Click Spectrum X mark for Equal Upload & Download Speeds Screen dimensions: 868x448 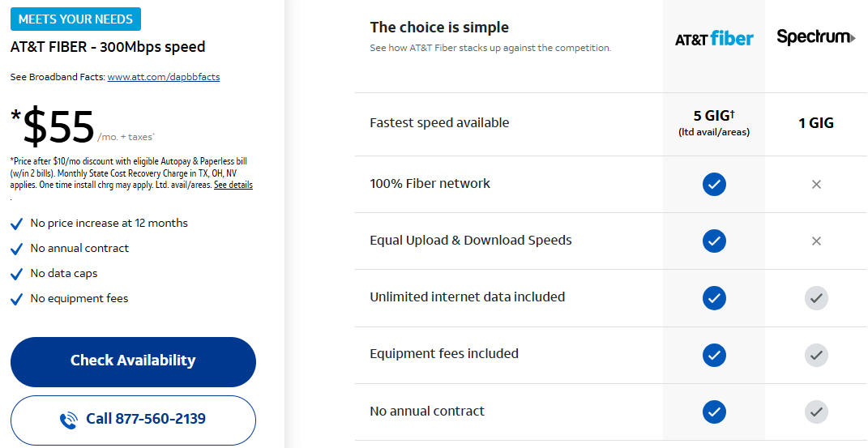pyautogui.click(x=816, y=241)
